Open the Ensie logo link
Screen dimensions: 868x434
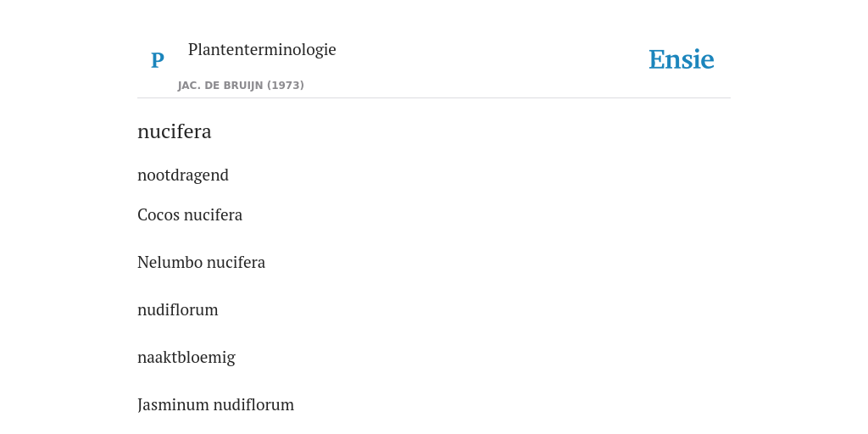(682, 60)
